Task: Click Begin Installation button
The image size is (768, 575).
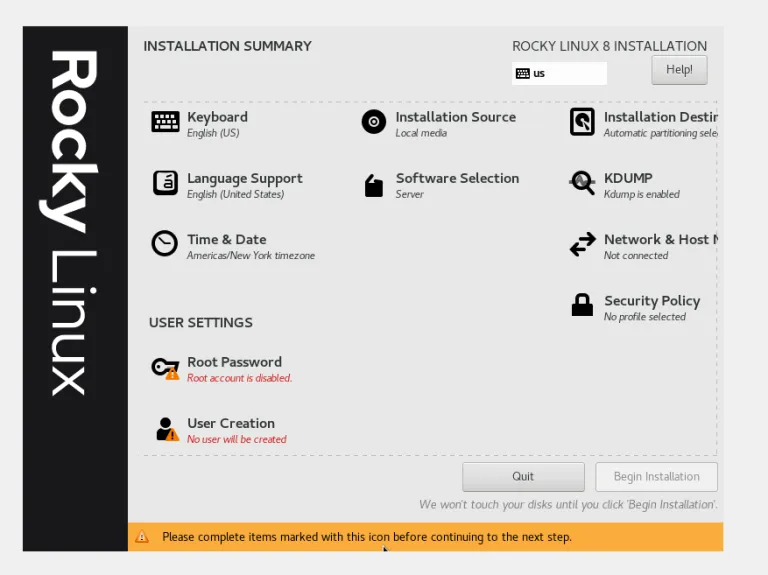Action: (x=656, y=477)
